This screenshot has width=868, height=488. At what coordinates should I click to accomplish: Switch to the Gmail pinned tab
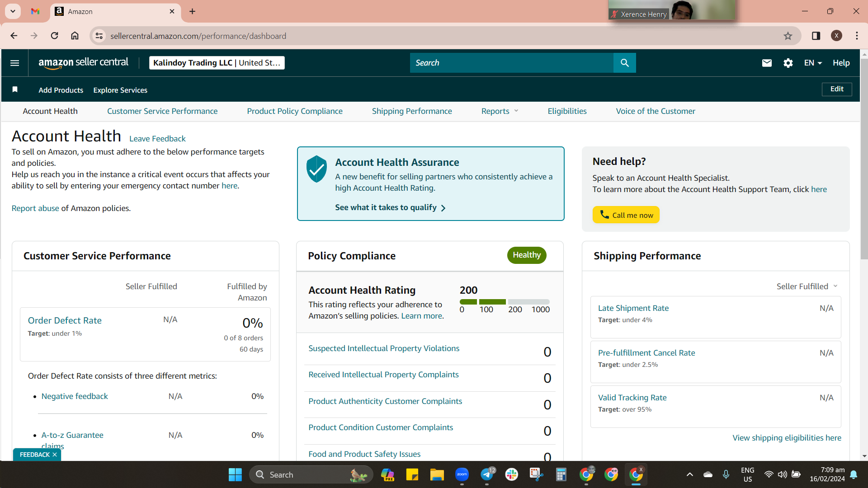pyautogui.click(x=35, y=11)
